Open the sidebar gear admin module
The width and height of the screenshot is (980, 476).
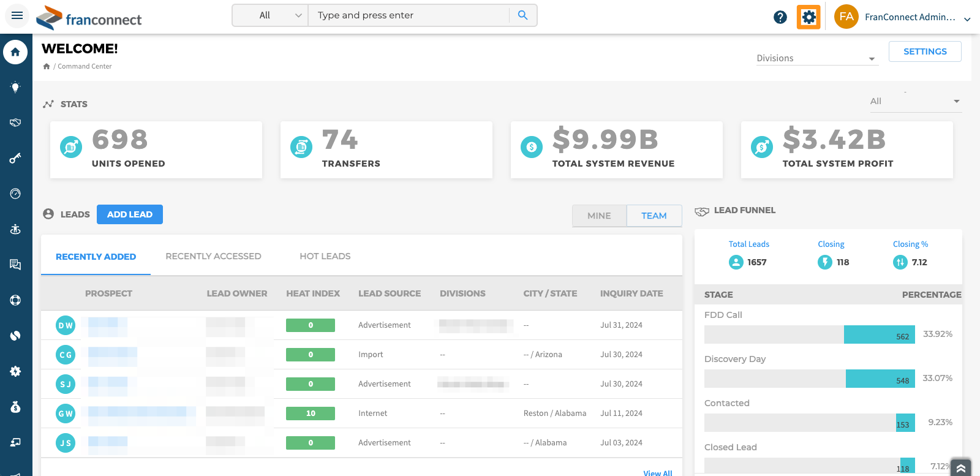[x=15, y=371]
